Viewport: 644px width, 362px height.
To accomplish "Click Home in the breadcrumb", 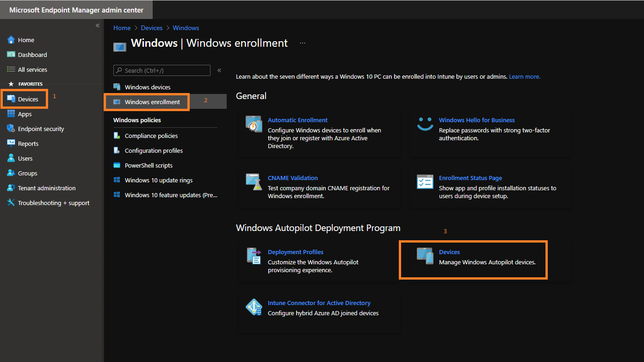I will 122,28.
